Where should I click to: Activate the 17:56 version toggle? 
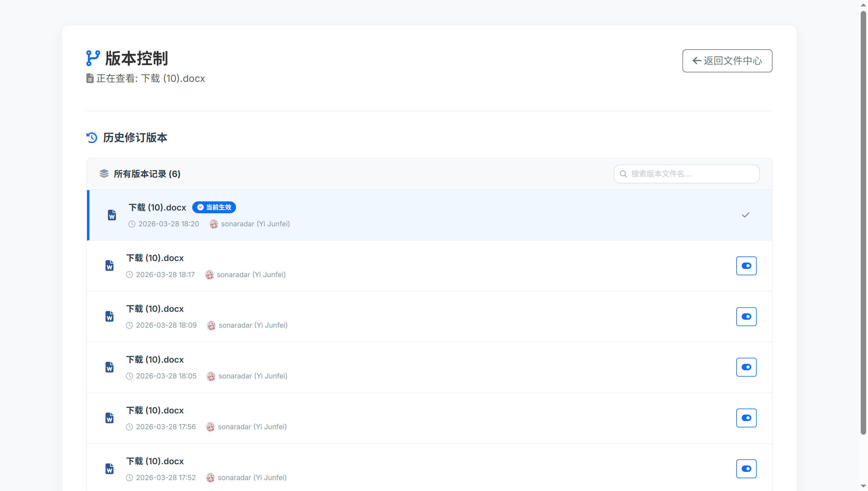pos(746,418)
